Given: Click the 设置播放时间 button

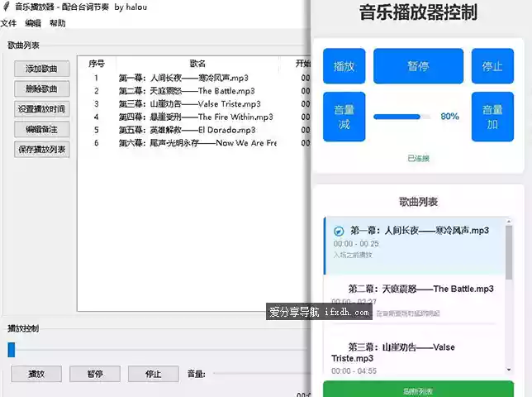Looking at the screenshot, I should pos(42,109).
